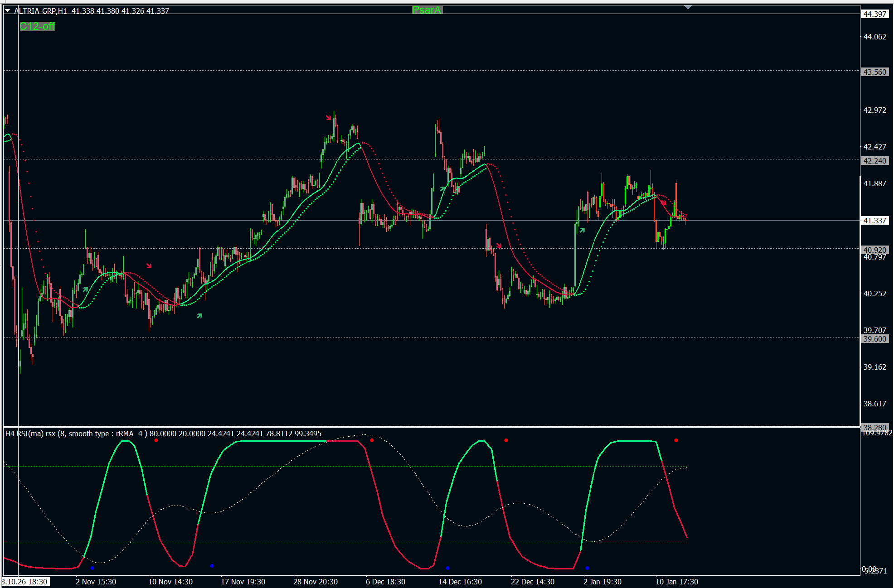The image size is (894, 588).
Task: Click the 2 Jan 19:30 time axis label
Action: click(602, 582)
